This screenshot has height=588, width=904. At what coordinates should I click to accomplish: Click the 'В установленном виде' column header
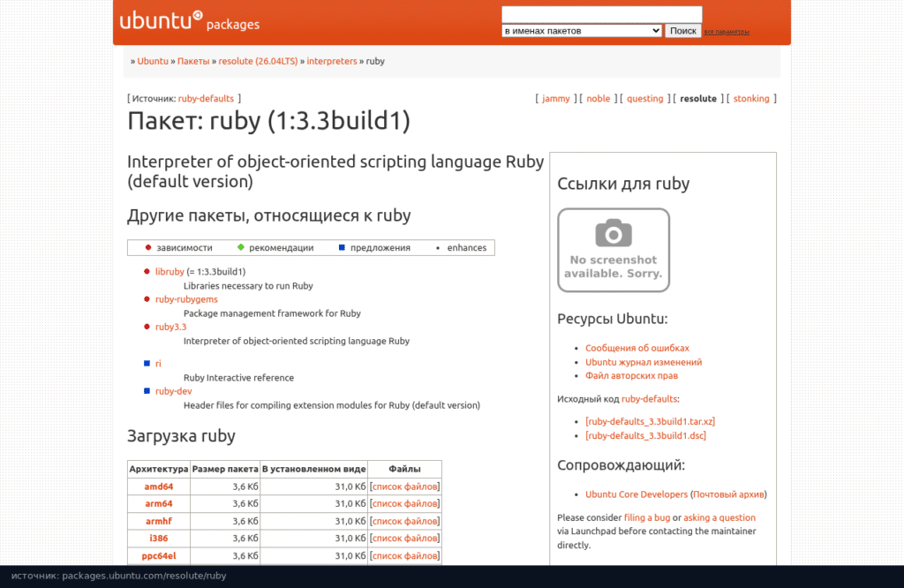click(x=313, y=469)
